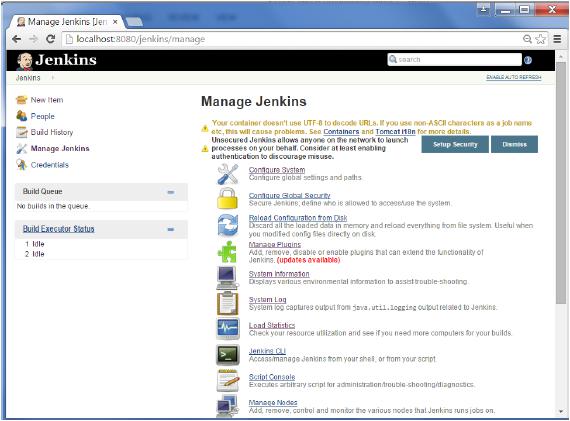The width and height of the screenshot is (570, 421).
Task: Open New Item from the sidebar
Action: point(47,100)
